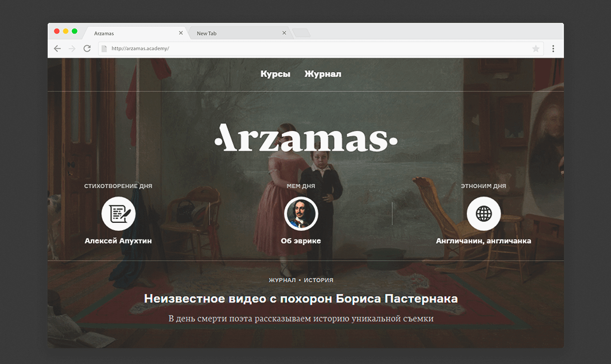
Task: Click the Arzamas logo
Action: click(x=306, y=137)
